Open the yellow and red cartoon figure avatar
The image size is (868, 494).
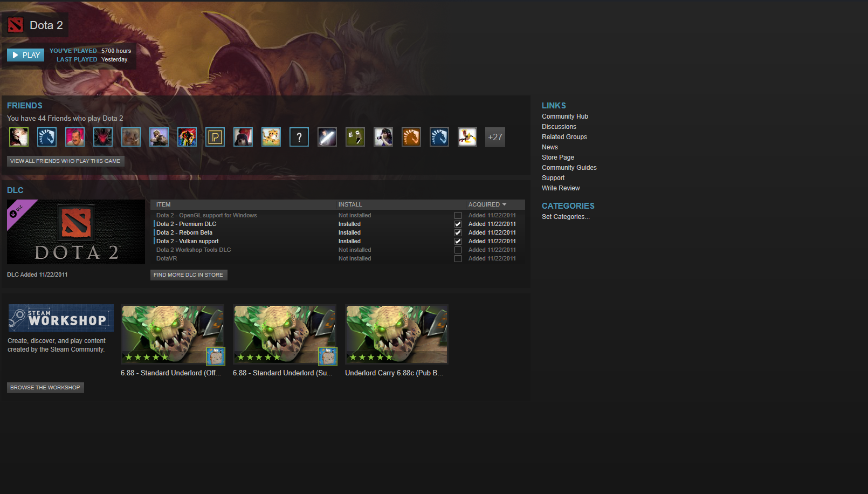pos(467,137)
